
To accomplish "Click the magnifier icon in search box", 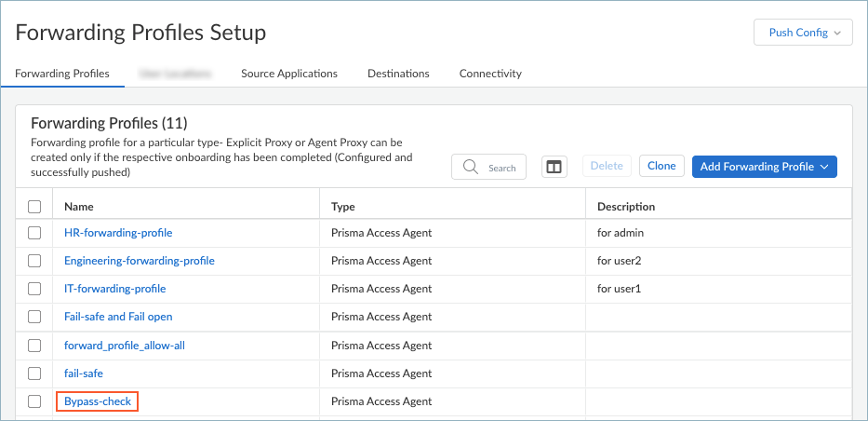I will coord(471,167).
